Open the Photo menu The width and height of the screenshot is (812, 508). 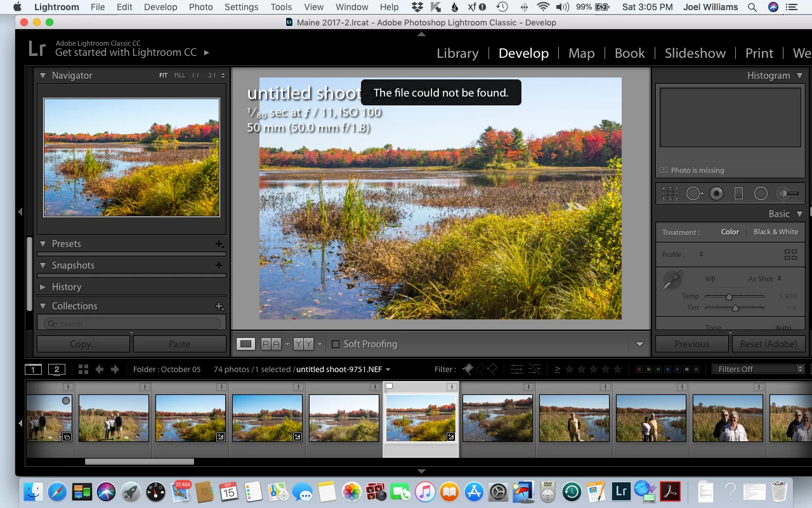tap(200, 8)
